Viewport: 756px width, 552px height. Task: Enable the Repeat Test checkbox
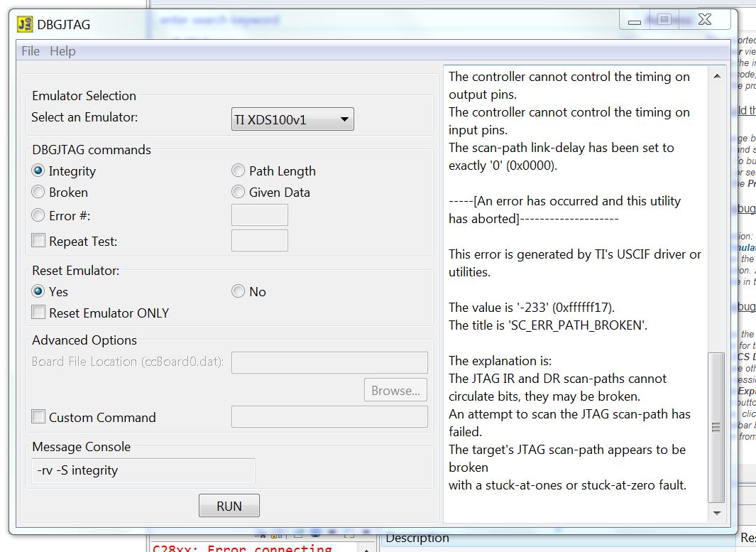point(38,240)
